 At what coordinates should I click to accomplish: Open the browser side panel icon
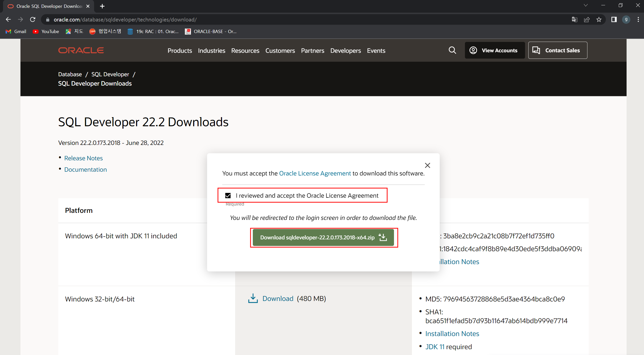614,19
